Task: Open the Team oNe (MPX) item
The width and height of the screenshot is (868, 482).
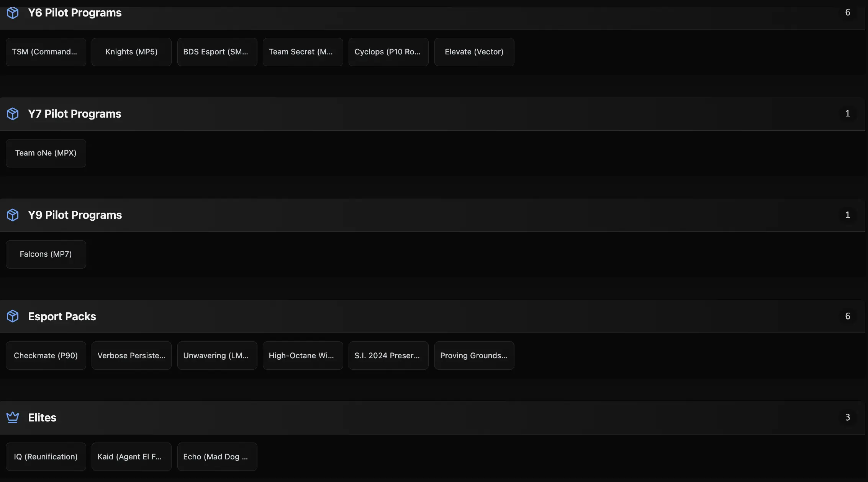Action: click(x=46, y=153)
